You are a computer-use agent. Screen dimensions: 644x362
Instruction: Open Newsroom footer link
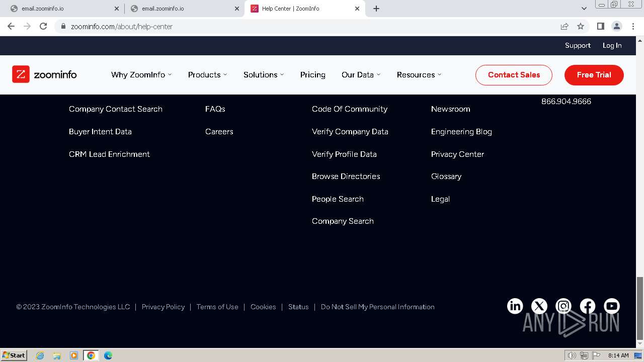(451, 109)
